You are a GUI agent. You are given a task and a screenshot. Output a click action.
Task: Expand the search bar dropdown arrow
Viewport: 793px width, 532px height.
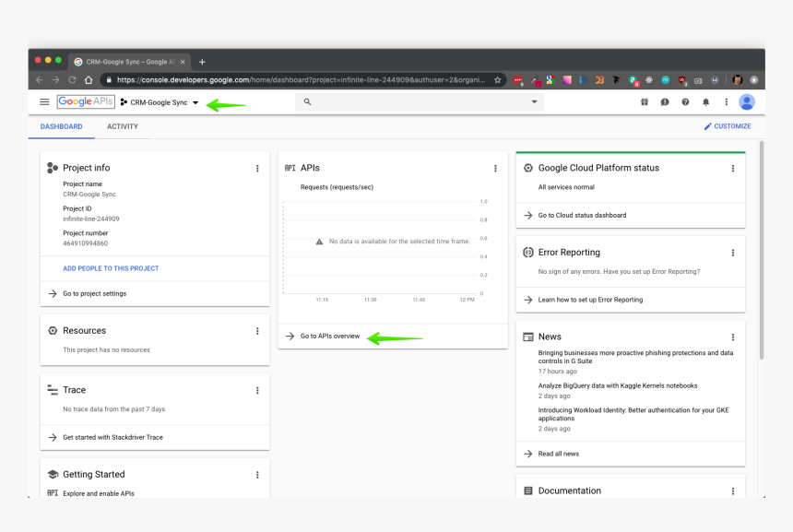point(534,102)
